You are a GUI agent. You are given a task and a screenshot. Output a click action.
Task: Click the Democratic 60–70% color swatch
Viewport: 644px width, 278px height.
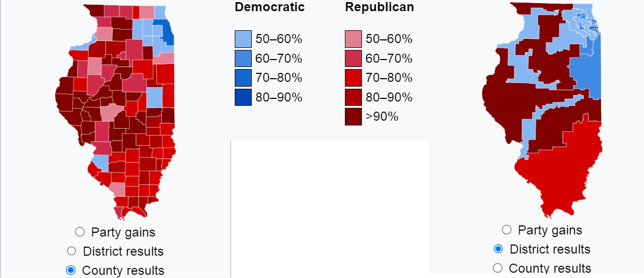(243, 58)
